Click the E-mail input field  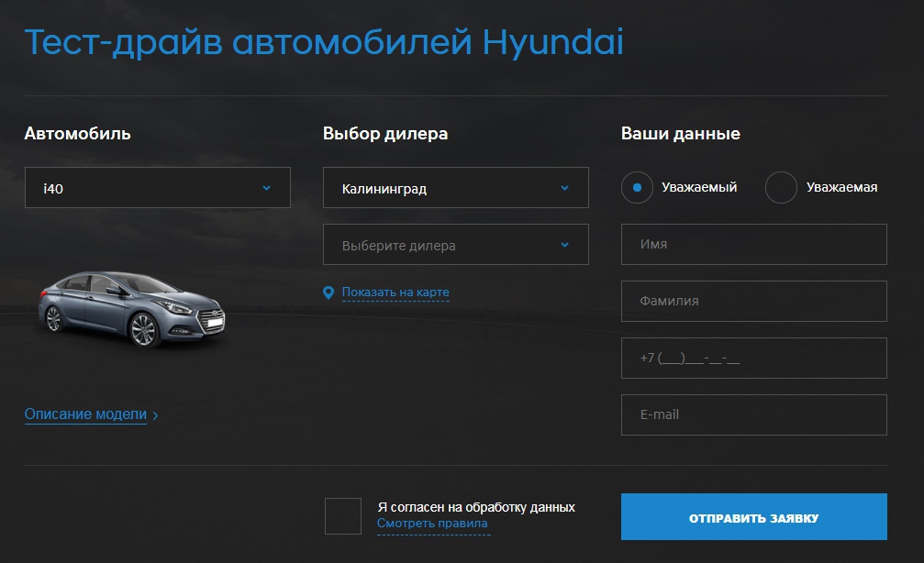pos(753,414)
